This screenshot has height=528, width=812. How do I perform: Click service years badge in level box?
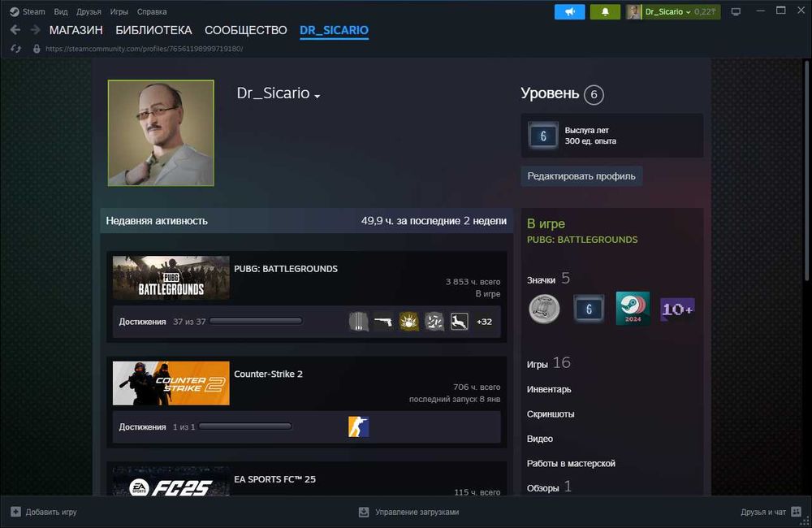pyautogui.click(x=542, y=136)
